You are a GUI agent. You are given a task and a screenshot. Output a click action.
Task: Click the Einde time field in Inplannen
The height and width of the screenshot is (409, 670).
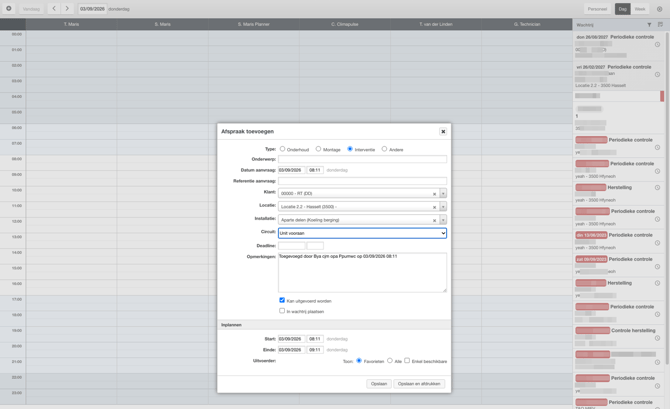click(x=315, y=350)
